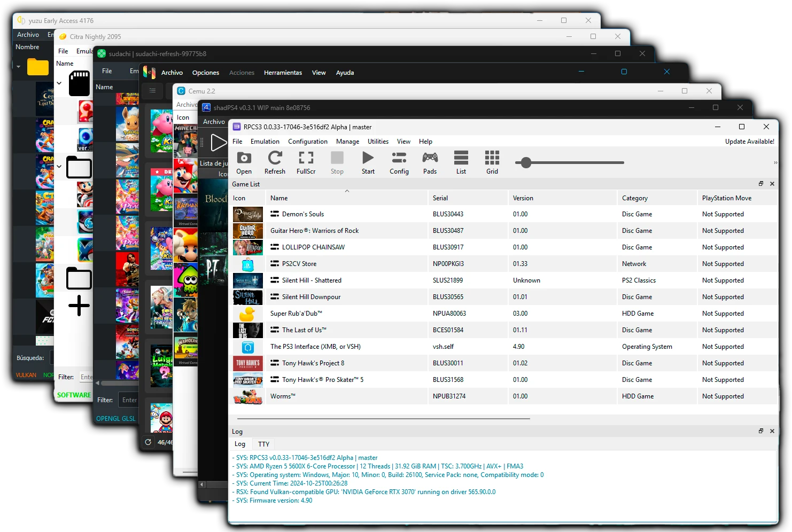Viewport: 792px width, 532px height.
Task: Adjust the icon size slider in RPCS3
Action: 570,162
